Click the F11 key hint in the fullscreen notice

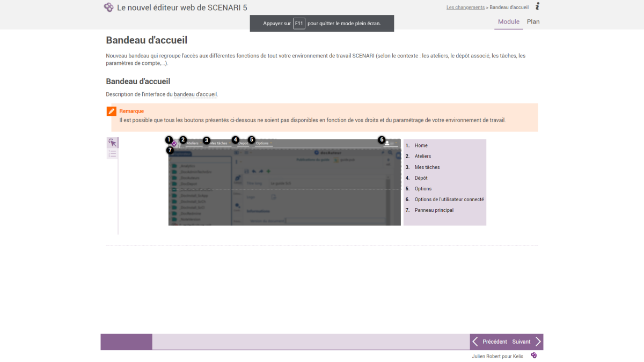299,24
